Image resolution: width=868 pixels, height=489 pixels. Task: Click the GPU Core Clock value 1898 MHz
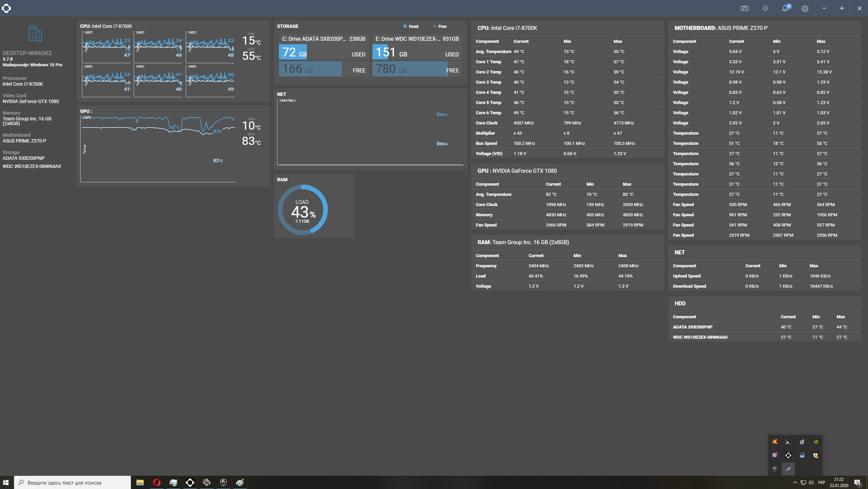556,204
